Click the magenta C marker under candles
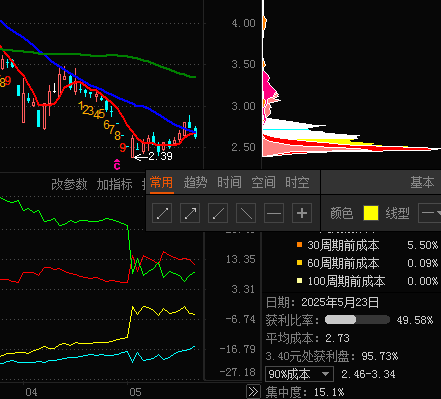Viewport: 441px width, 399px height. [117, 165]
